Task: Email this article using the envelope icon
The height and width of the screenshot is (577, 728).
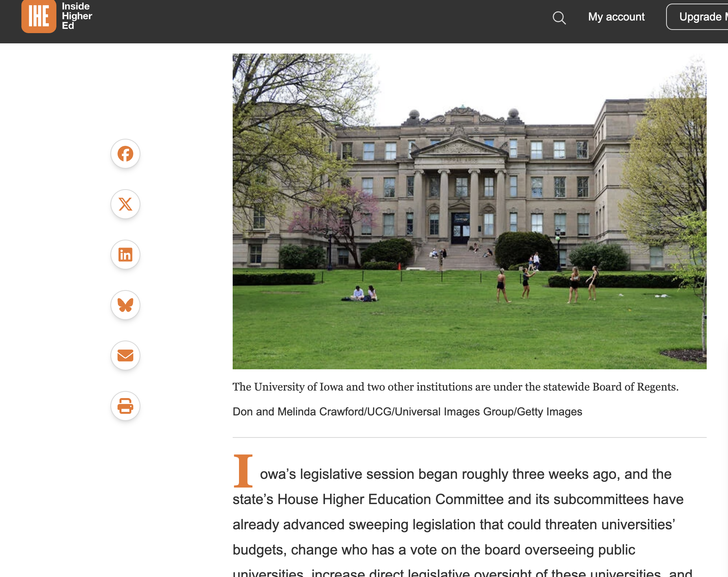Action: coord(125,355)
